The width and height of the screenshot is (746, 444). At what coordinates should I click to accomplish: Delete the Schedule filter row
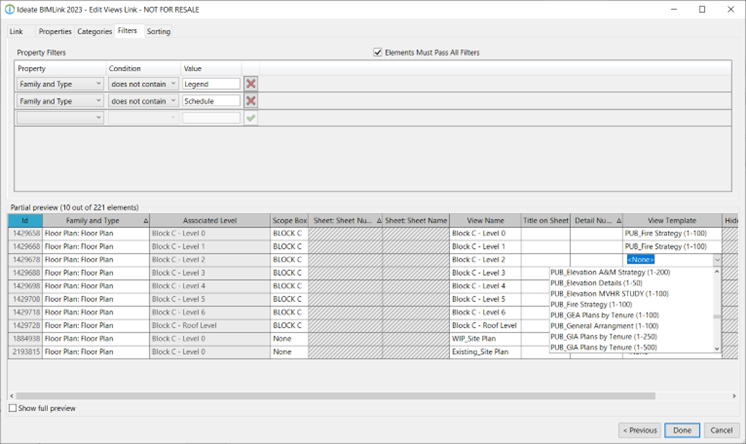click(251, 101)
